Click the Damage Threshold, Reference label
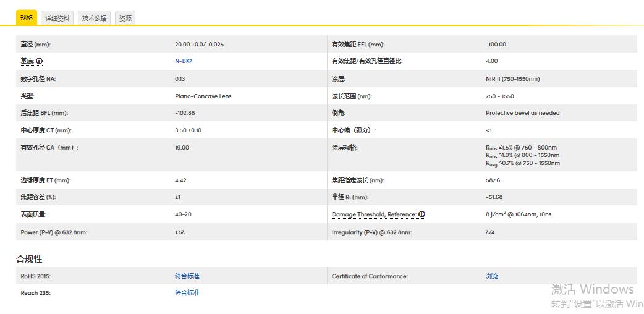The height and width of the screenshot is (314, 644). (374, 214)
